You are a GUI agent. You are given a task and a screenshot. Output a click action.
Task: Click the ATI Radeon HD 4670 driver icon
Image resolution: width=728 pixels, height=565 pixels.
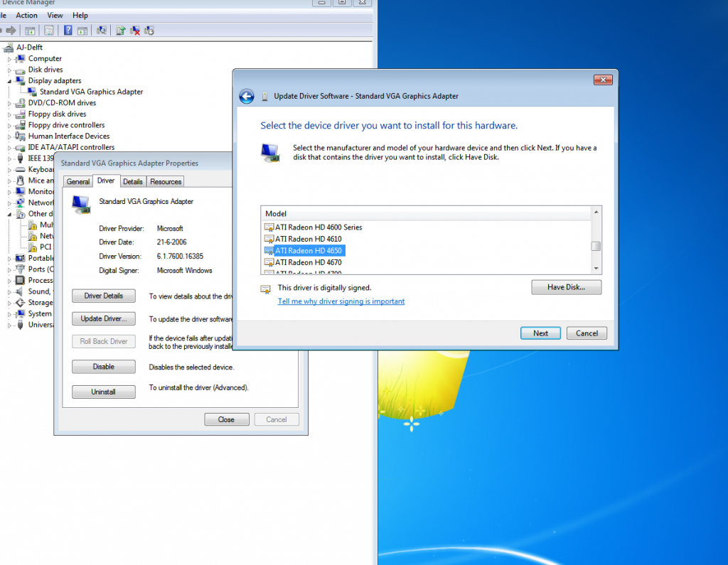click(x=269, y=263)
